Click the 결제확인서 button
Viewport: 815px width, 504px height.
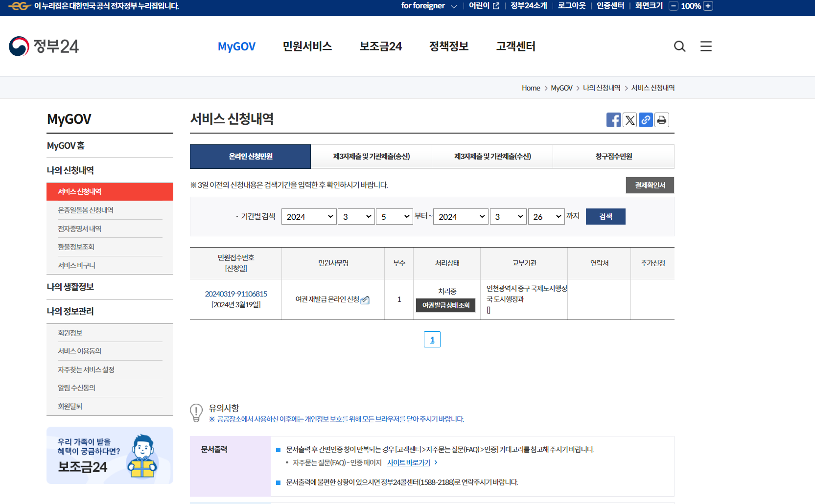tap(650, 185)
